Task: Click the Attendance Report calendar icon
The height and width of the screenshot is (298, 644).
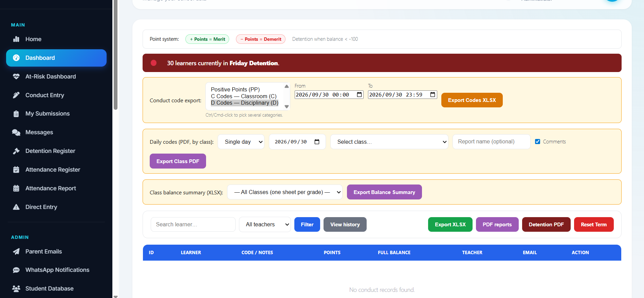Action: click(16, 188)
